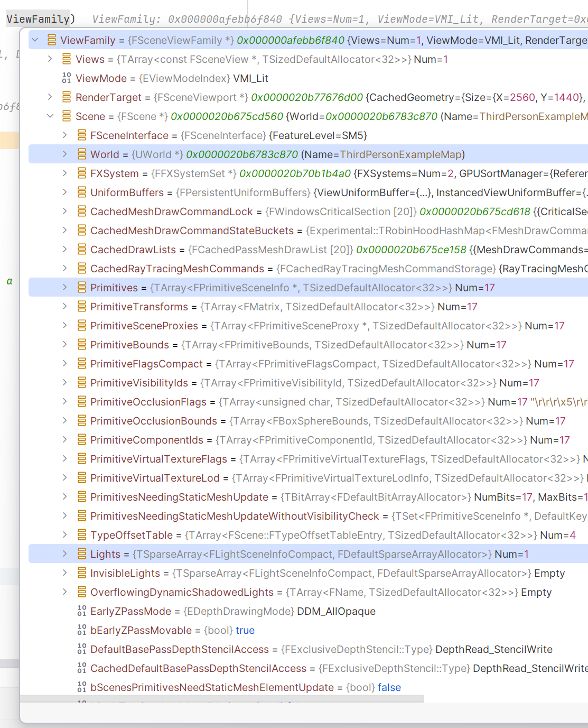Screen dimensions: 588x728
Task: Click the Views field icon
Action: click(x=67, y=59)
